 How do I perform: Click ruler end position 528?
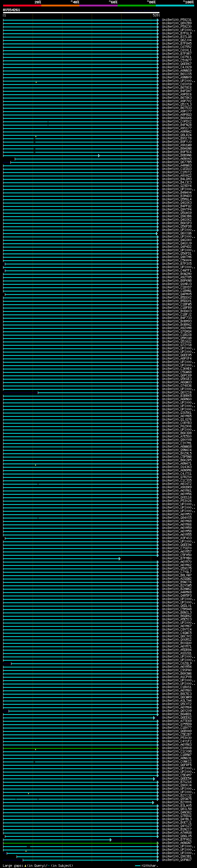point(155,15)
